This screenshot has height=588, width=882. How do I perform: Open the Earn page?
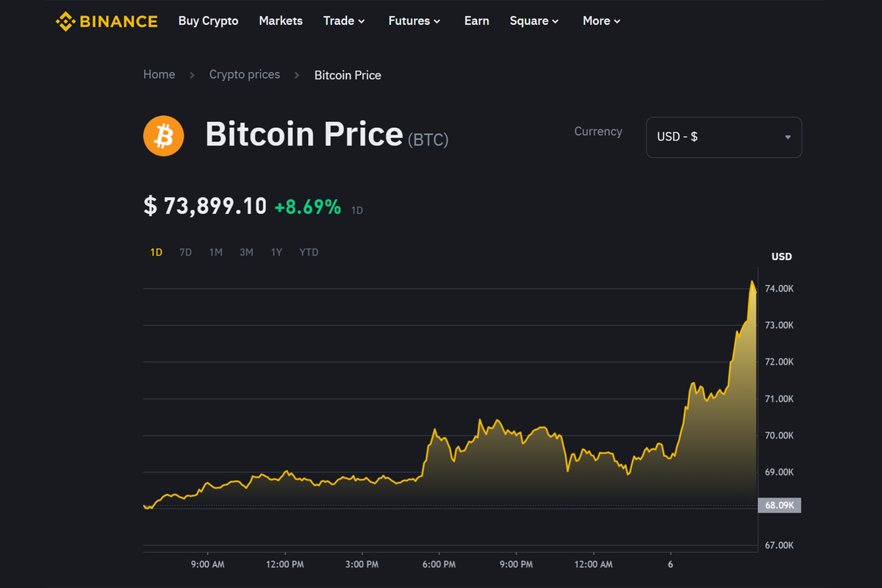coord(476,21)
